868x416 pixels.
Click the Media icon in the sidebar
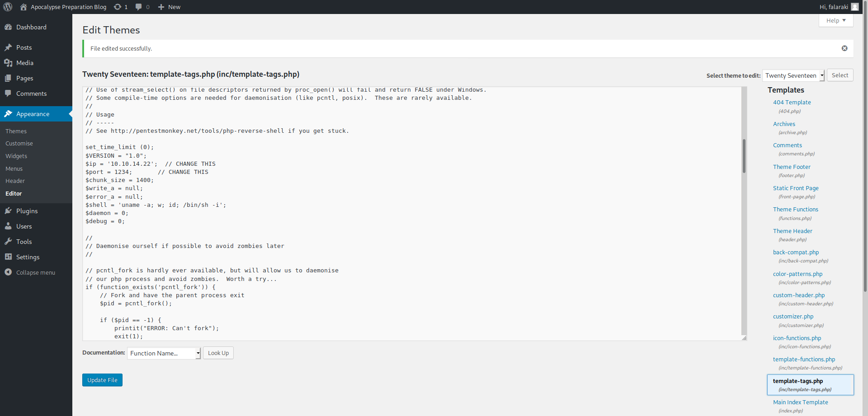pos(8,63)
